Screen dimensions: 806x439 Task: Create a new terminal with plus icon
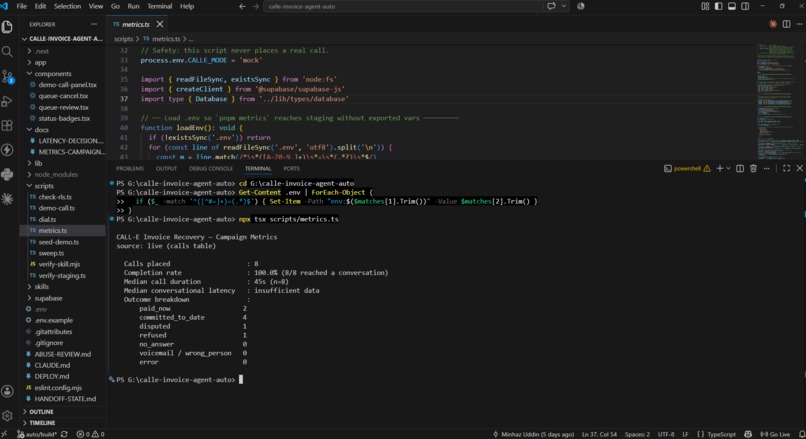720,169
